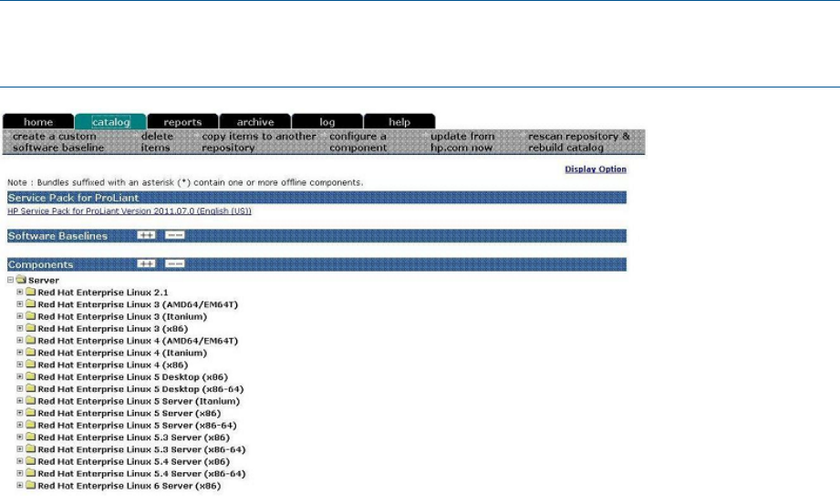Open the Display Option link

click(x=596, y=170)
